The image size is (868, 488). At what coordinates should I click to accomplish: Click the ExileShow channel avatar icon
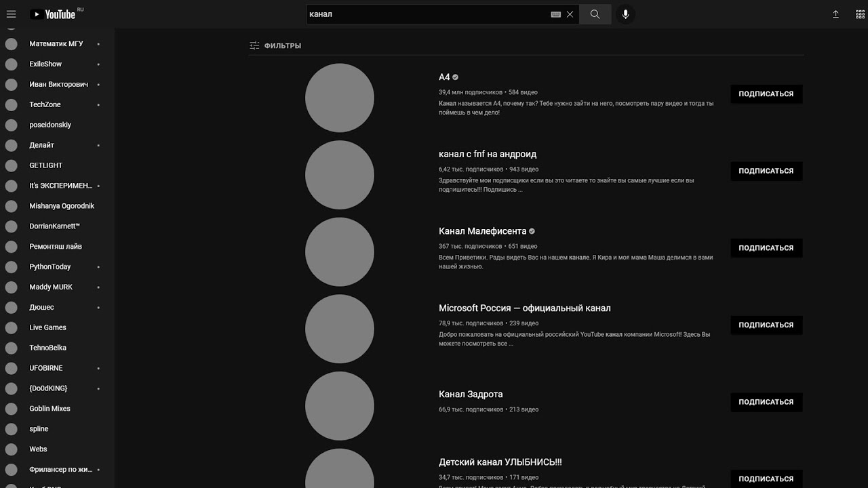11,64
